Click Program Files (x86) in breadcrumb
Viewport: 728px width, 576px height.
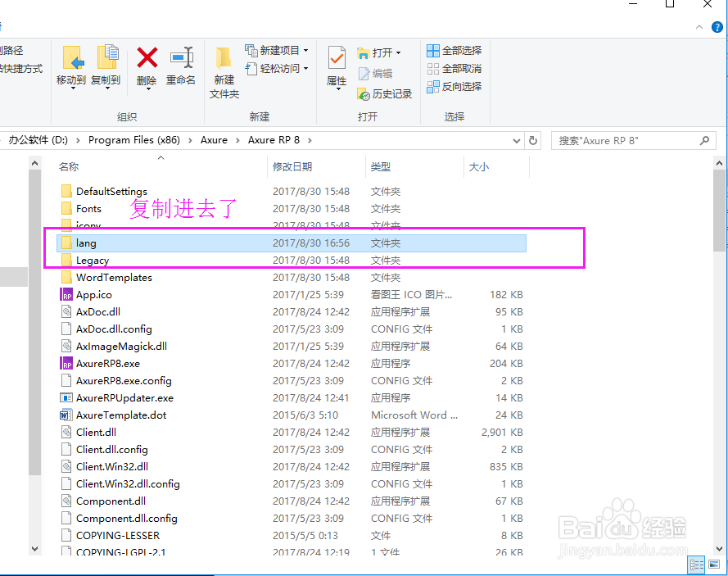pos(134,140)
